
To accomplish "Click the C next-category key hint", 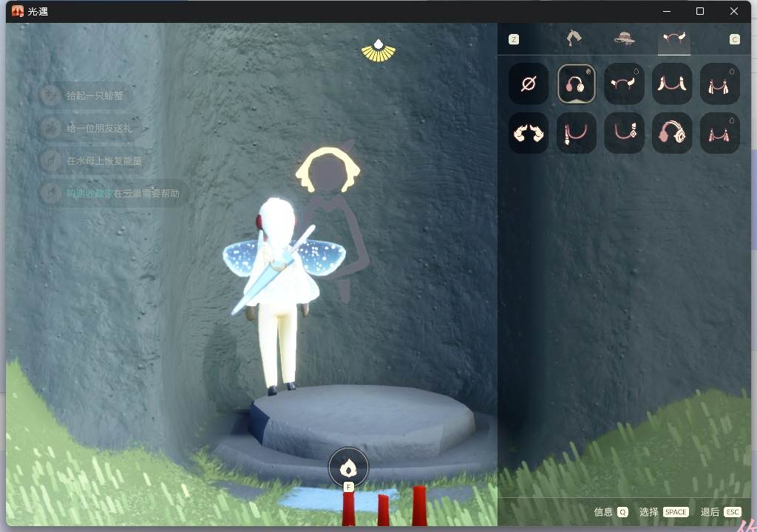I will click(734, 40).
